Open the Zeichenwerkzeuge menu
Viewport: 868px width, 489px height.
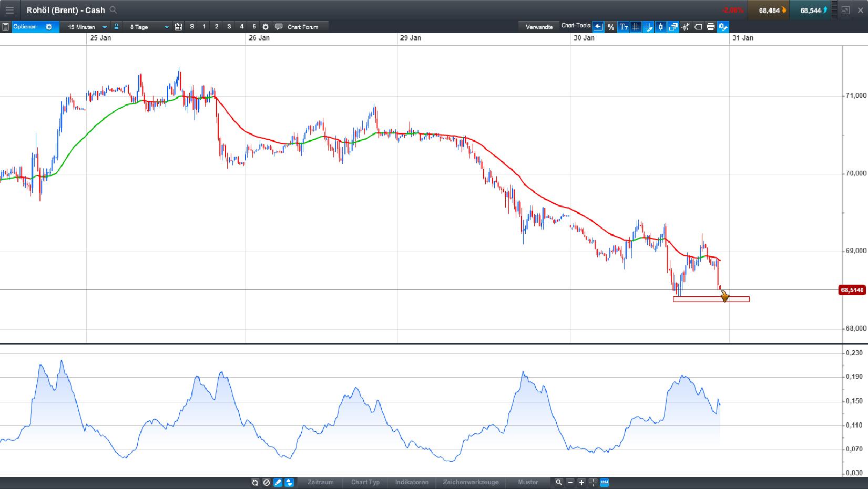click(x=471, y=482)
